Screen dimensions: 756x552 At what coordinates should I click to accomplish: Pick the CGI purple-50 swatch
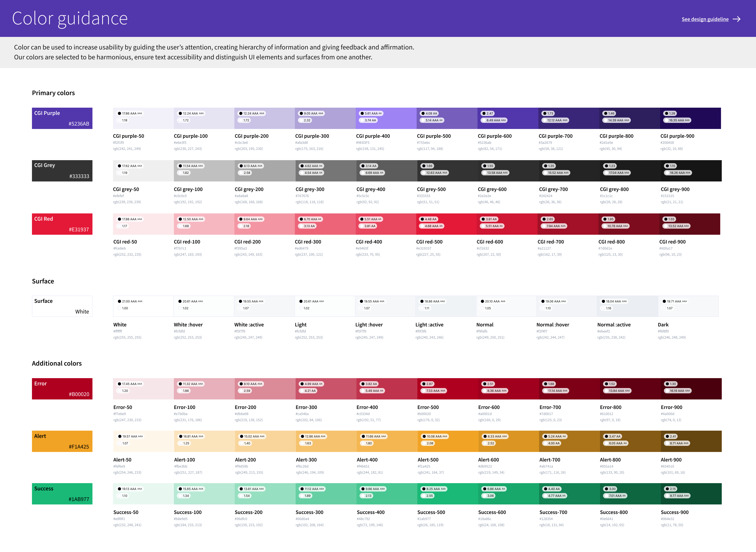pos(143,118)
